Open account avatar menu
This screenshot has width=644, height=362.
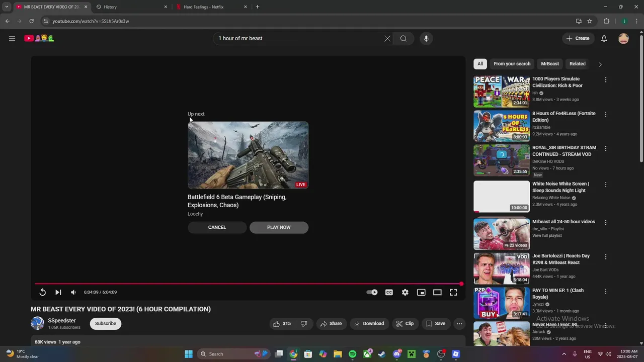623,38
